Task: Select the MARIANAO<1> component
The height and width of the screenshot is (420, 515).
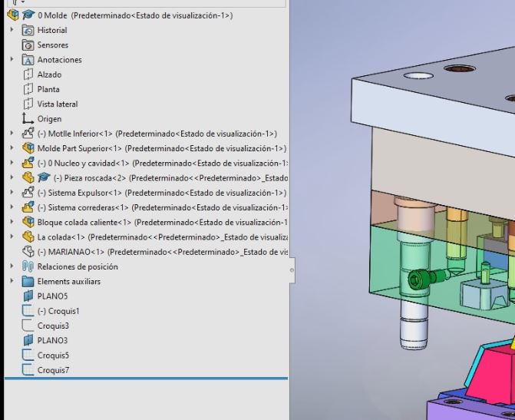Action: 71,252
